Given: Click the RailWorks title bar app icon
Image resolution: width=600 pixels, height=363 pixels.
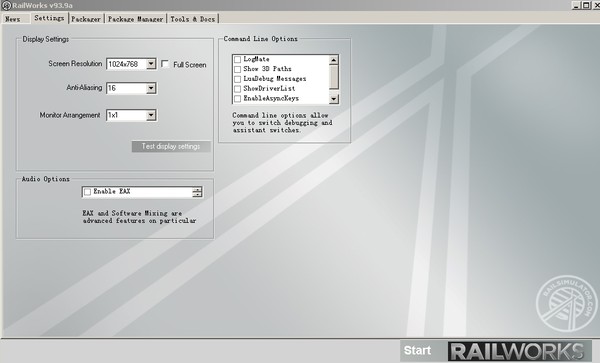Looking at the screenshot, I should pyautogui.click(x=6, y=5).
